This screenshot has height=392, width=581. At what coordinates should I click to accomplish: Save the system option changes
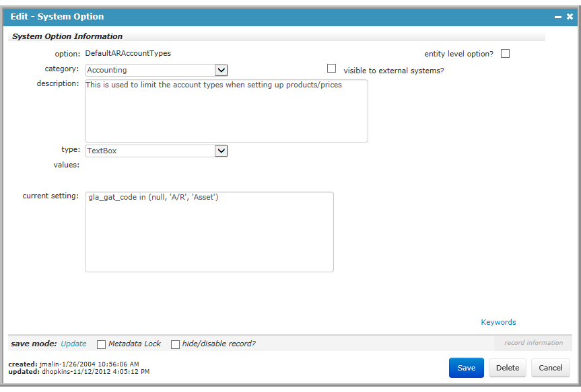[x=466, y=368]
